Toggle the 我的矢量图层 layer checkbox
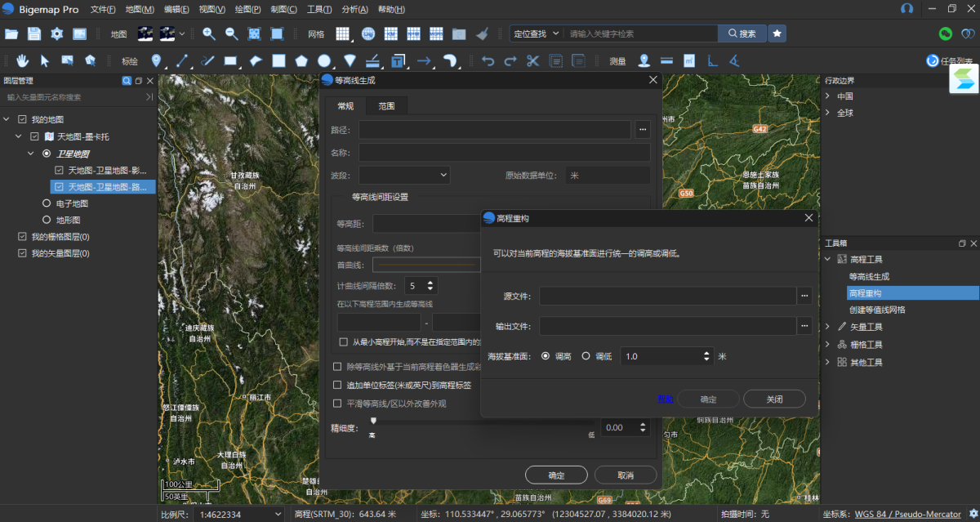Screen dimensions: 980x522 (23, 253)
